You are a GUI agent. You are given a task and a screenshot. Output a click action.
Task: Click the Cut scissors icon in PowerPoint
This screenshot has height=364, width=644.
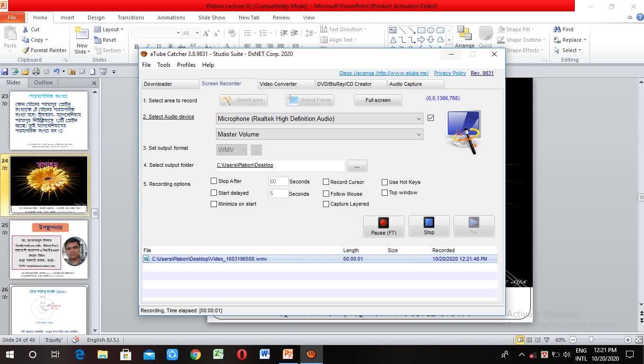click(26, 29)
